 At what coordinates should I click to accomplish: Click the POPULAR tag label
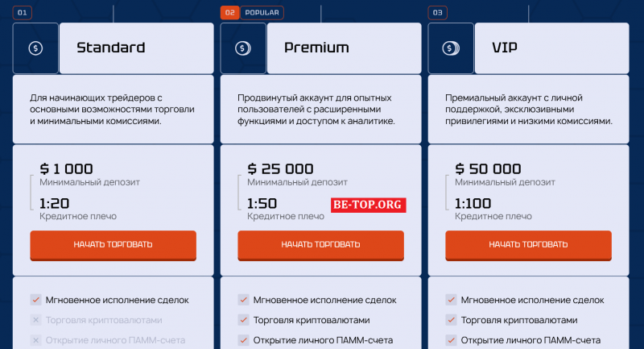(262, 13)
